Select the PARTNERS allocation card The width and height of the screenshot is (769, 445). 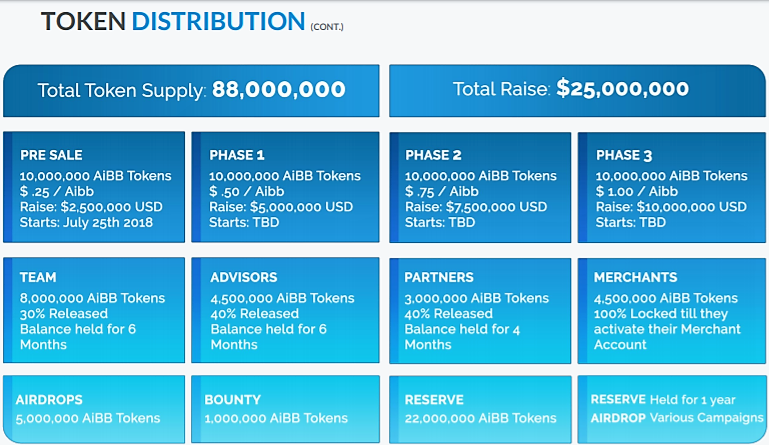tap(480, 311)
